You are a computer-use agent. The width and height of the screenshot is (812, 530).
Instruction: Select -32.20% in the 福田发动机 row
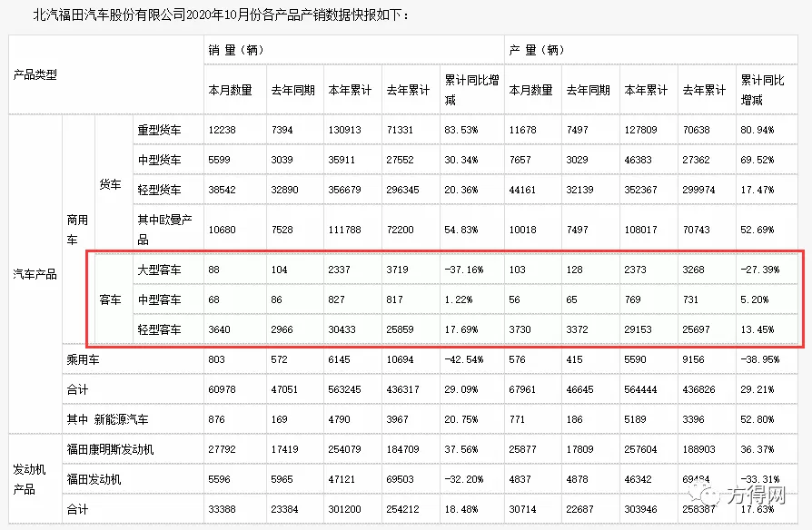click(464, 479)
